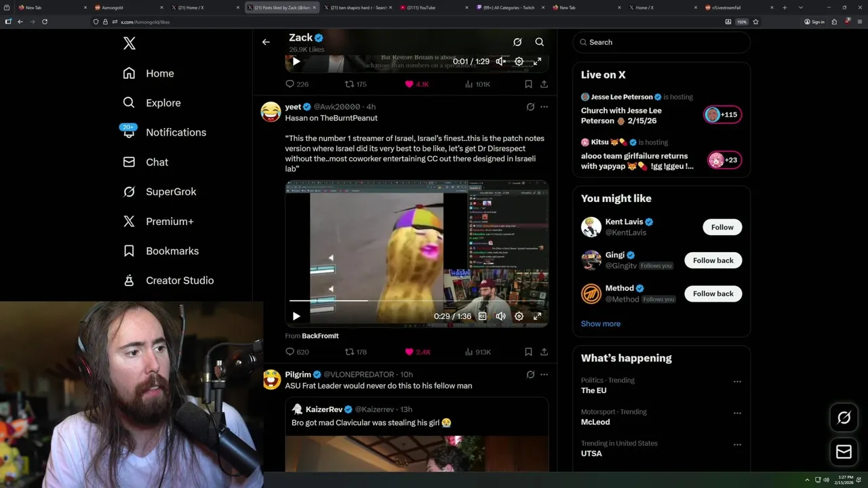Click the X Search input field
This screenshot has width=868, height=488.
(x=661, y=42)
